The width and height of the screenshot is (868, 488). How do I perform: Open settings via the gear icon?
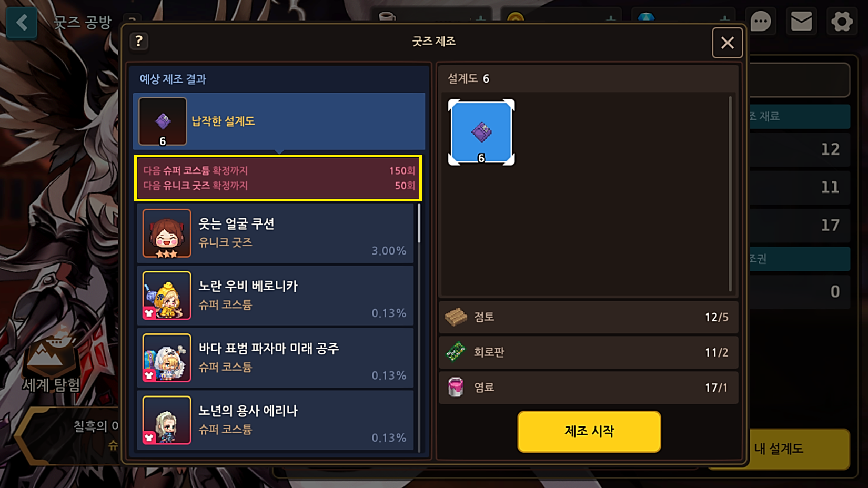[842, 22]
